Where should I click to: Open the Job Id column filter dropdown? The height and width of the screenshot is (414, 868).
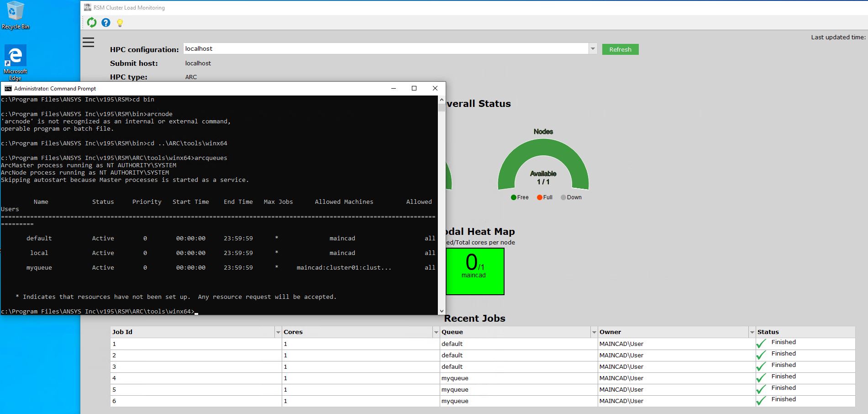pyautogui.click(x=278, y=332)
